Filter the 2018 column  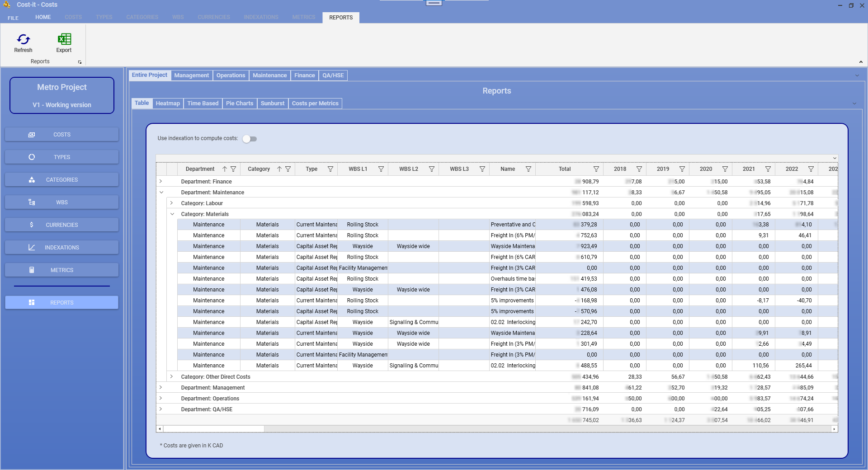click(639, 169)
